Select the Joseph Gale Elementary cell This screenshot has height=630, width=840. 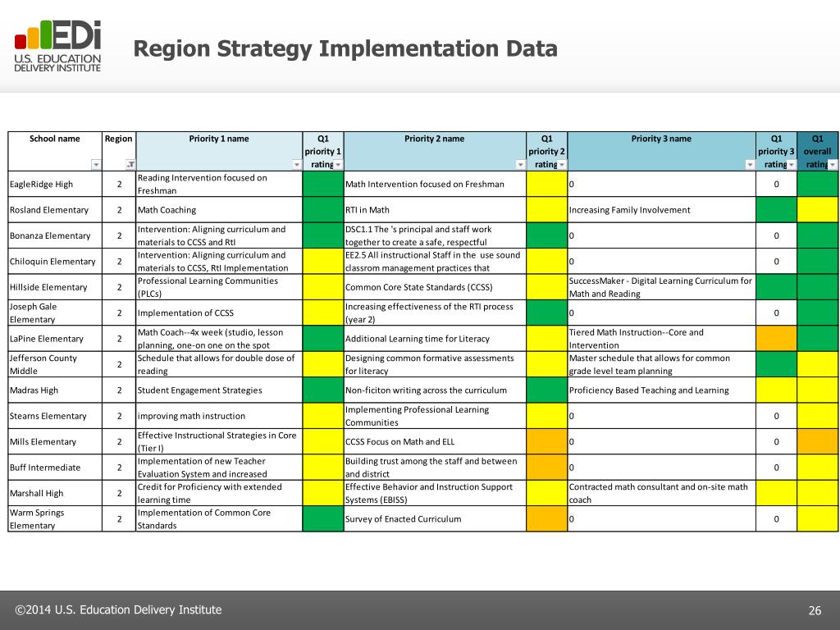click(55, 313)
